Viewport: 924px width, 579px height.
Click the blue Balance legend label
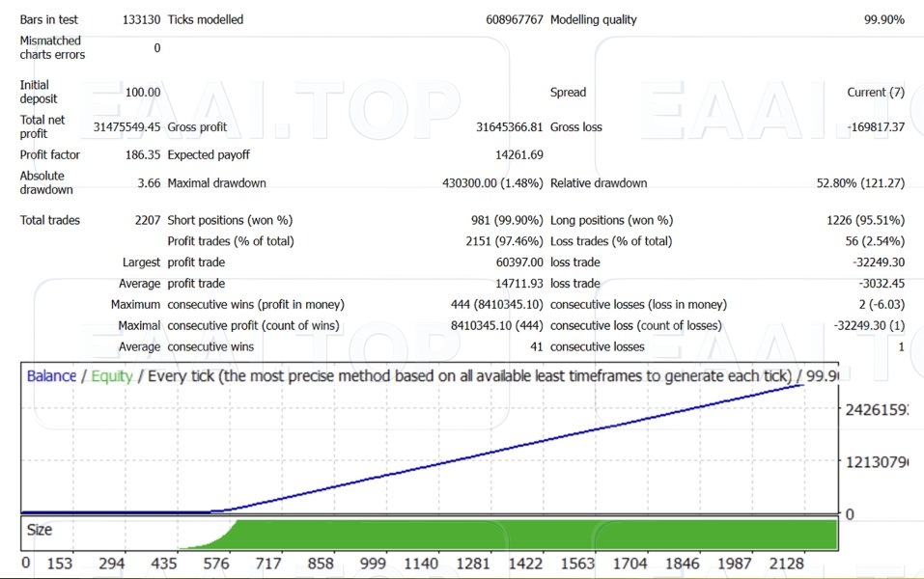[x=51, y=376]
